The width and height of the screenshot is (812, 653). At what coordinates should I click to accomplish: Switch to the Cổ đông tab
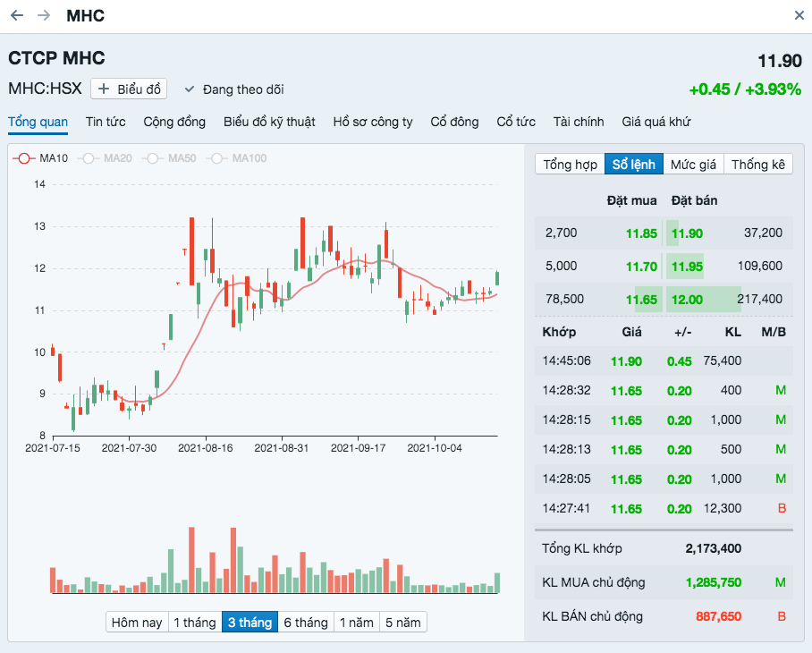tap(454, 122)
